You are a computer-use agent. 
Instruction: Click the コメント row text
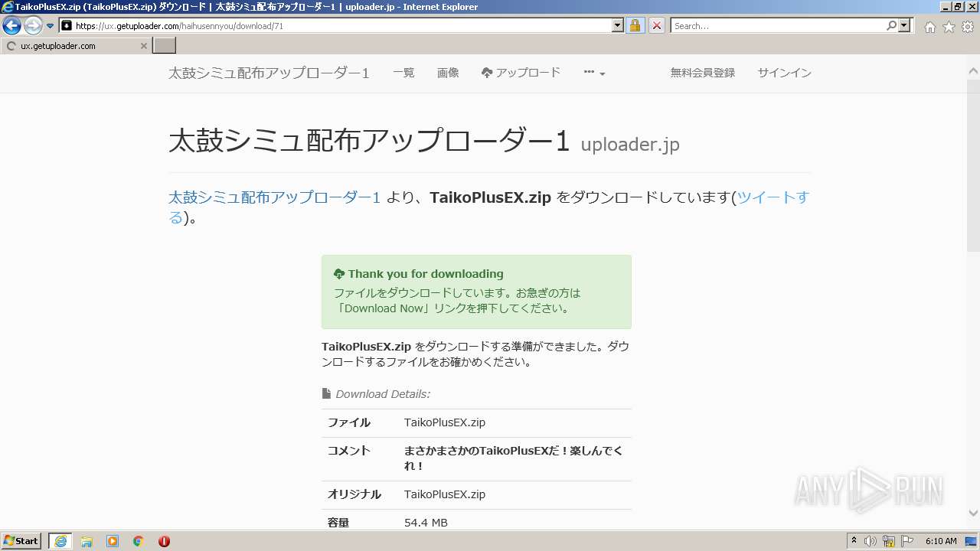513,458
